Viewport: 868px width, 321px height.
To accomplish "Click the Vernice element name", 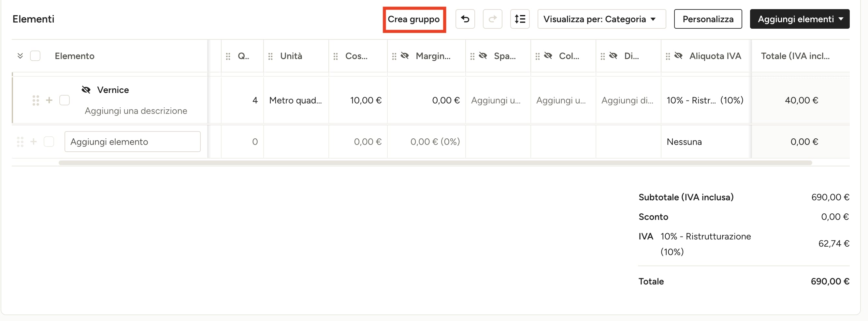I will [113, 90].
